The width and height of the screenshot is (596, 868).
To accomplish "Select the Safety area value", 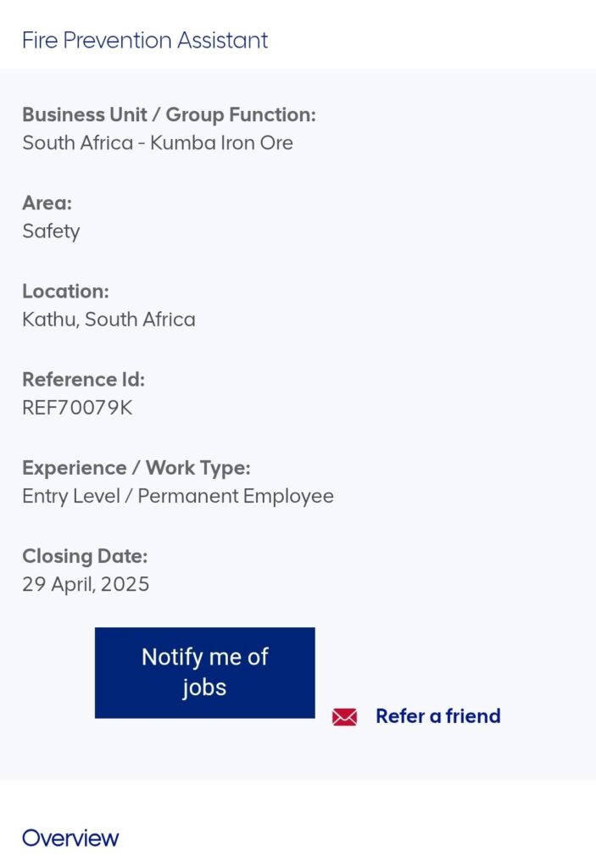I will [51, 231].
